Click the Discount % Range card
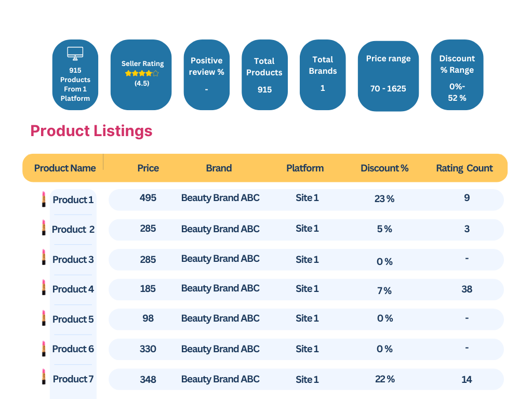Screen dimensions: 532x399 tap(457, 75)
